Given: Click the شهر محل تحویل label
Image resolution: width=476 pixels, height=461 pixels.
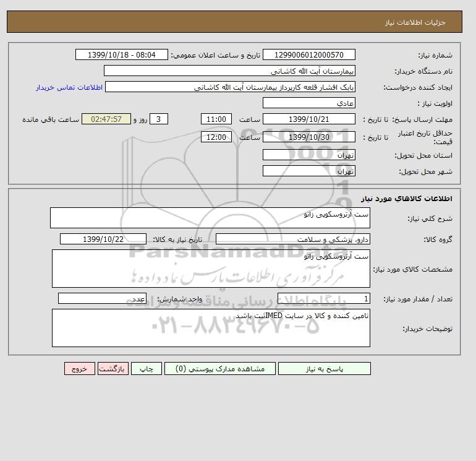Looking at the screenshot, I should pos(425,171).
